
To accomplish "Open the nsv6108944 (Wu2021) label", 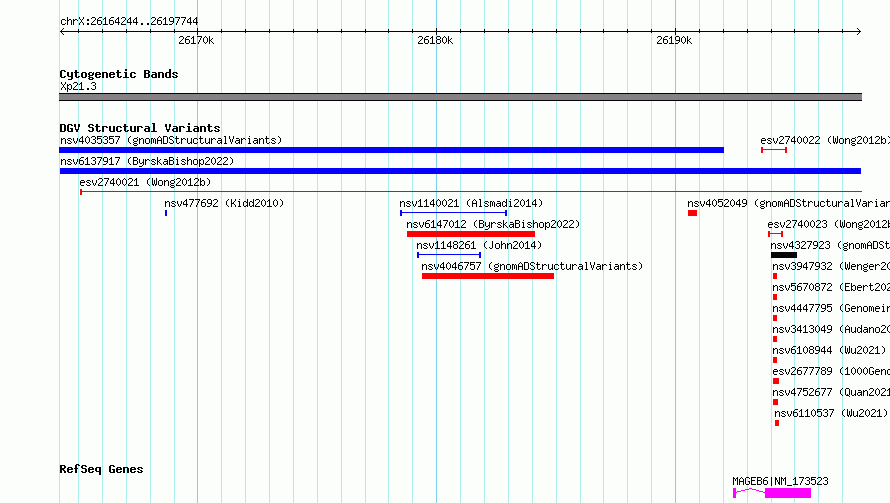I will (829, 350).
